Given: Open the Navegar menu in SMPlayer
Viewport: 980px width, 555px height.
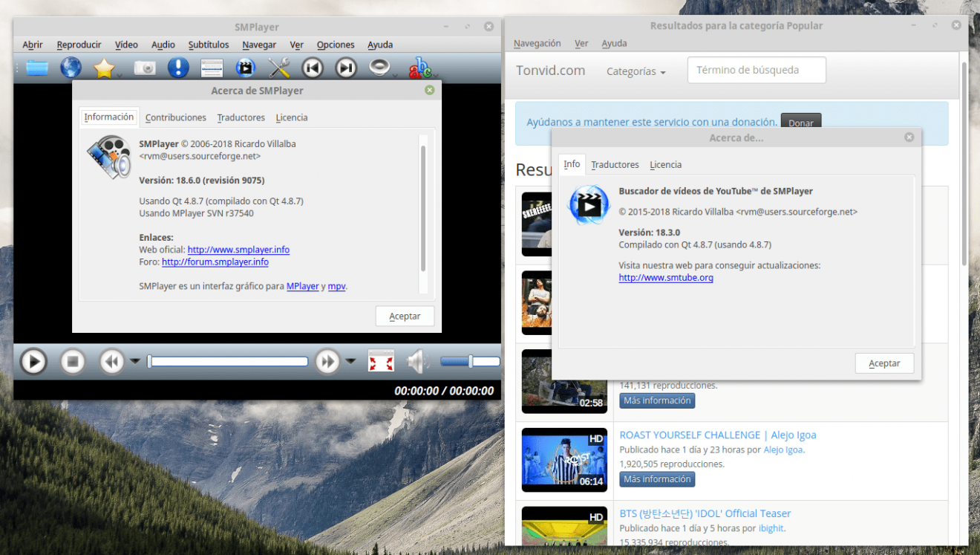Looking at the screenshot, I should [259, 45].
